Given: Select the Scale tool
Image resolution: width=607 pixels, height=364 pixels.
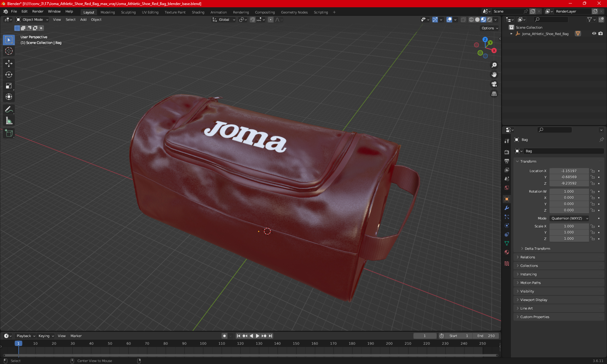Looking at the screenshot, I should (x=9, y=86).
